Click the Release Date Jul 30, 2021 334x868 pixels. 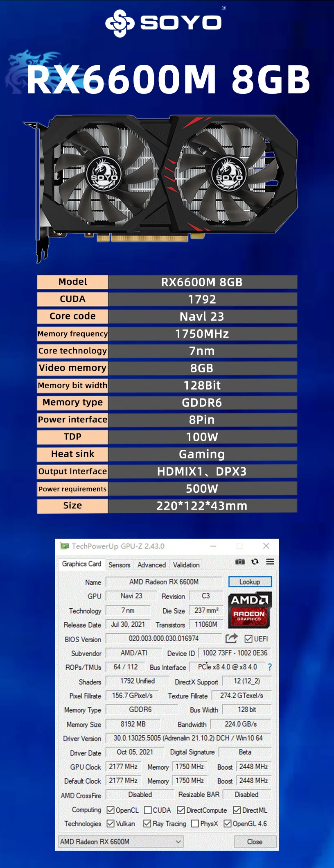(128, 624)
